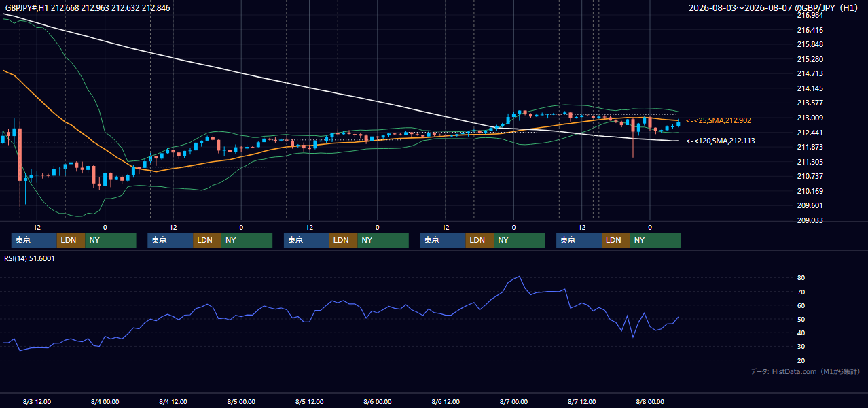Select the rightmost NY session box

pos(655,240)
